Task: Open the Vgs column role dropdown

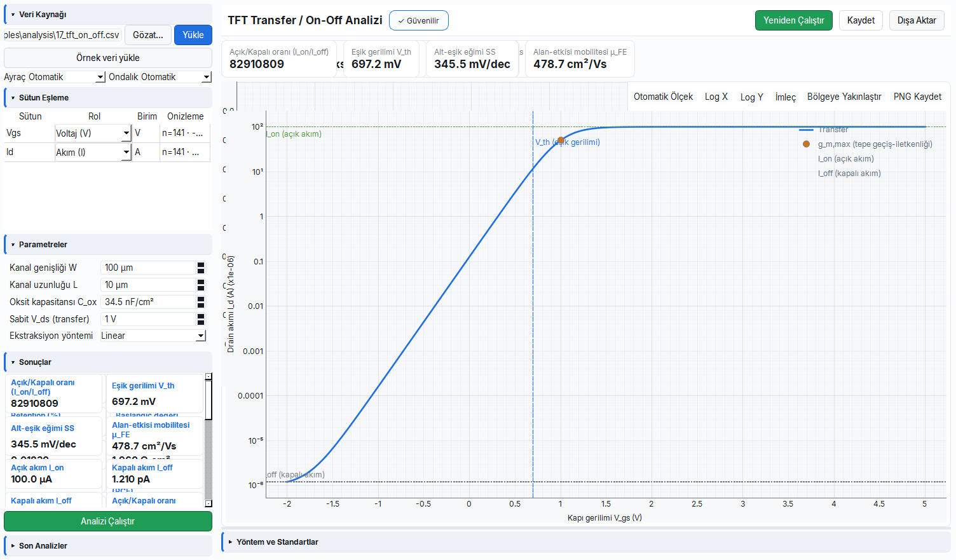Action: [93, 133]
